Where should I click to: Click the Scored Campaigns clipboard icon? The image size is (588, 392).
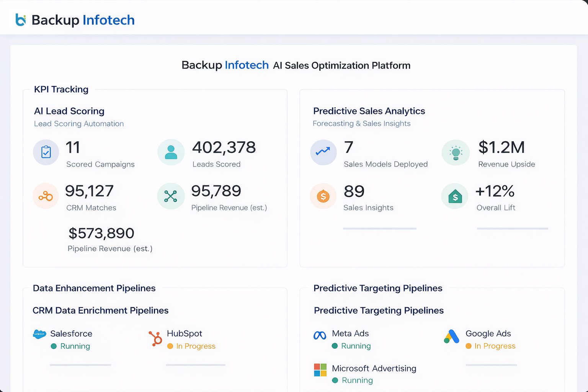tap(46, 152)
